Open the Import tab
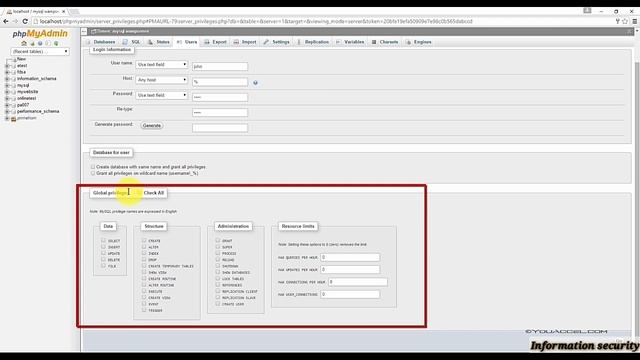This screenshot has width=640, height=360. (245, 42)
